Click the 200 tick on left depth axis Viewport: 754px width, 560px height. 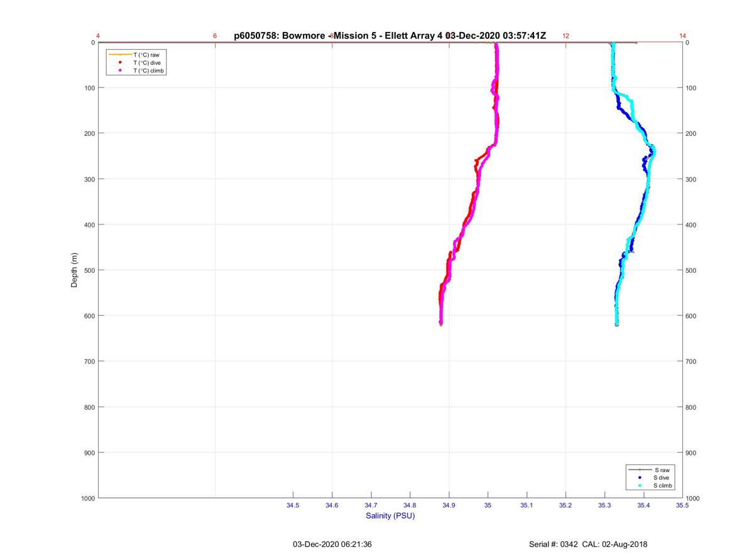(x=89, y=133)
